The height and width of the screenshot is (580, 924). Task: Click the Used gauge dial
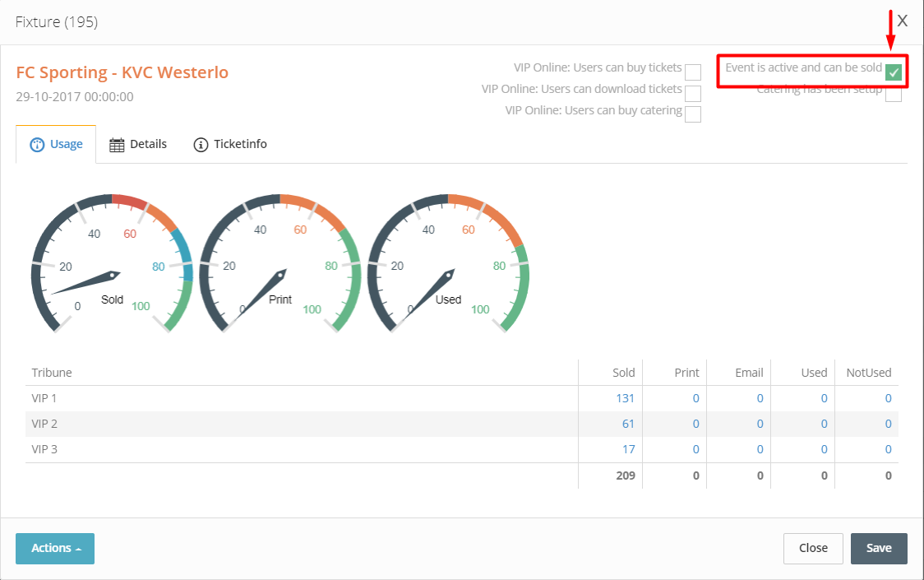click(448, 263)
